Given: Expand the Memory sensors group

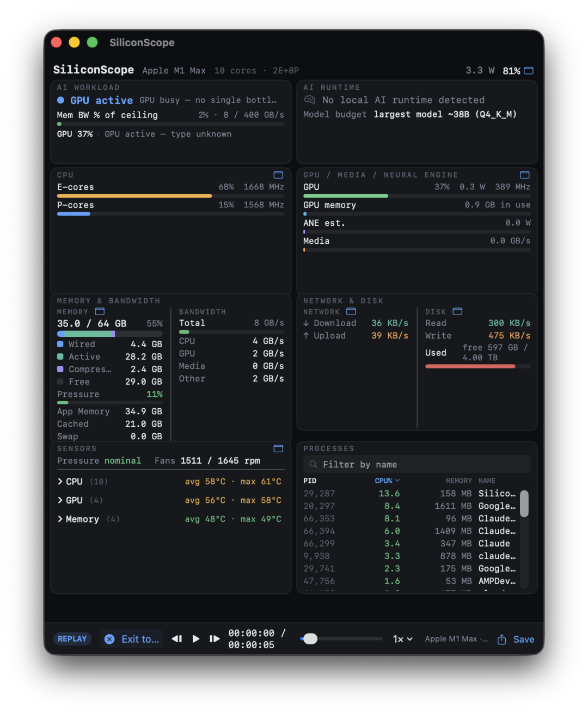Looking at the screenshot, I should coord(60,519).
